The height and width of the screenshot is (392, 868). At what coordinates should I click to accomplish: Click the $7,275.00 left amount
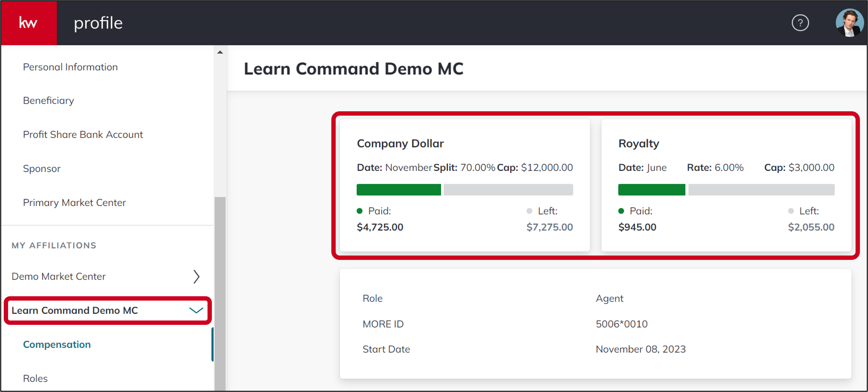click(549, 227)
